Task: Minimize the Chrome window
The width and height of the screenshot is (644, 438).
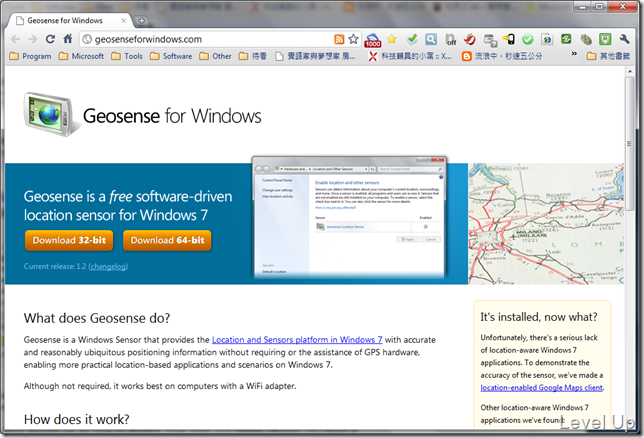Action: coord(582,7)
